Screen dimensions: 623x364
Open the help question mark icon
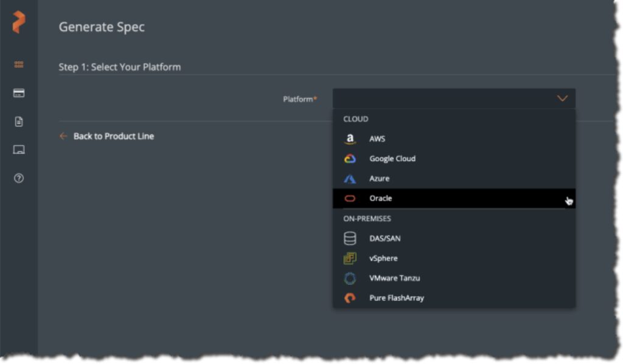coord(19,178)
